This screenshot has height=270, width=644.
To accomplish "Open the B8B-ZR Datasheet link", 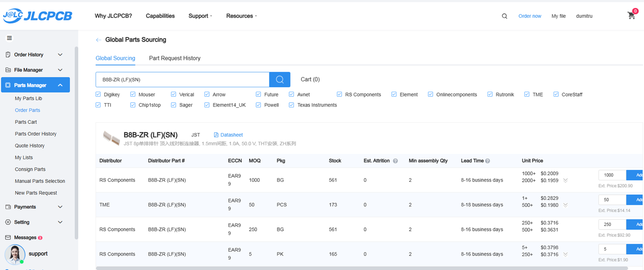I will click(228, 135).
